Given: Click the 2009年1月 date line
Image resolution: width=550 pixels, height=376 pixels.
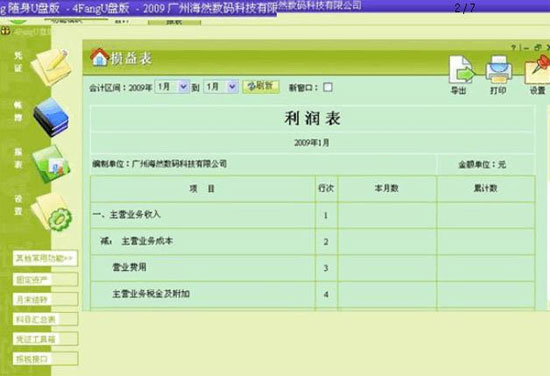Looking at the screenshot, I should click(311, 143).
